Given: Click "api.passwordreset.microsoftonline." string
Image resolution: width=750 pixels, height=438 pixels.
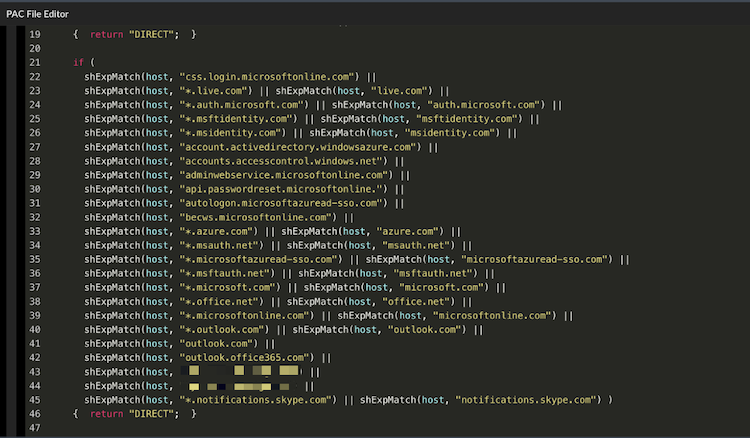Looking at the screenshot, I should [281, 189].
